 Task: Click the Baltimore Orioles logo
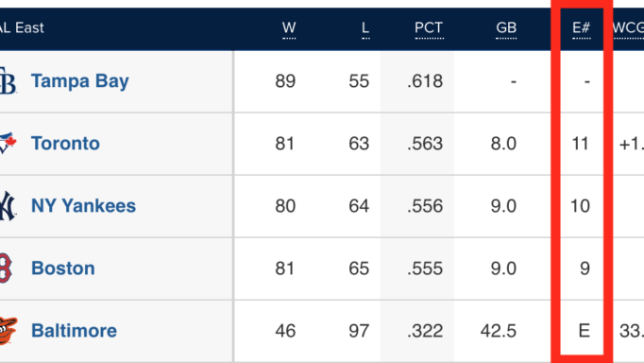point(8,330)
